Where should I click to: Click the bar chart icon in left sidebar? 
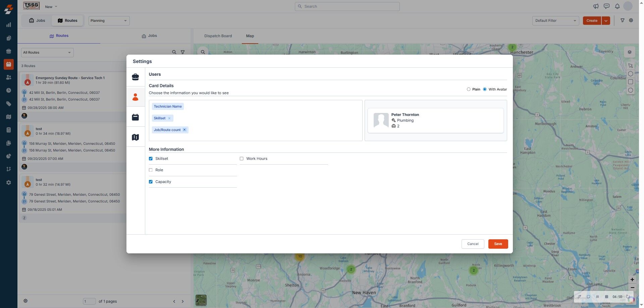pos(9,25)
